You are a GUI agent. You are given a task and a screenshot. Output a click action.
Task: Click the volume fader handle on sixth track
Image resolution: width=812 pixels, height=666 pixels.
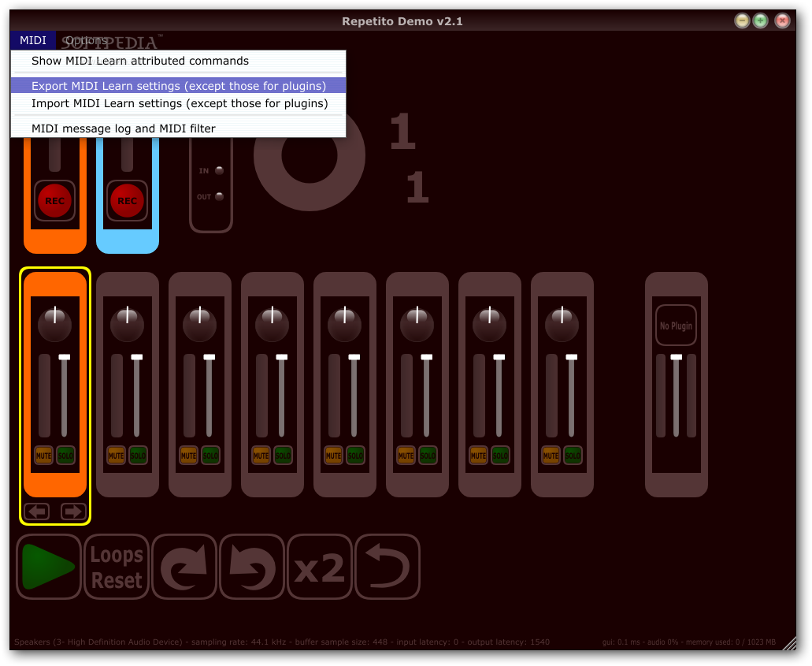pos(427,357)
